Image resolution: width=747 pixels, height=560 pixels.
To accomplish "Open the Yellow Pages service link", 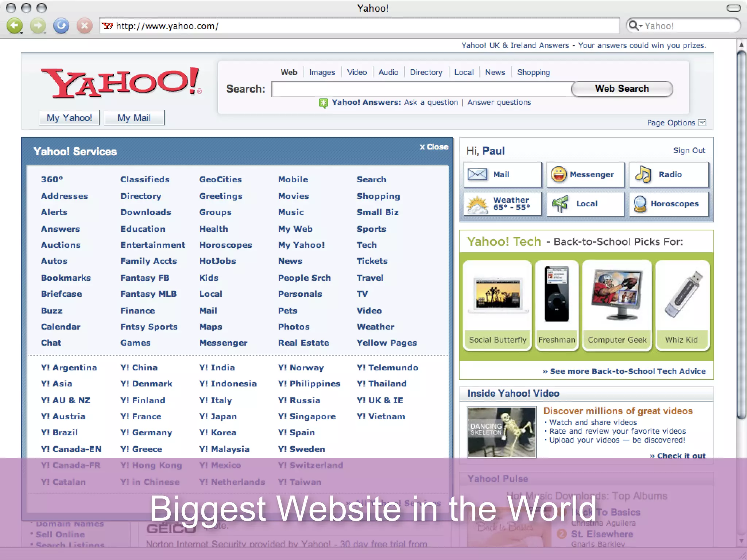I will pyautogui.click(x=387, y=343).
